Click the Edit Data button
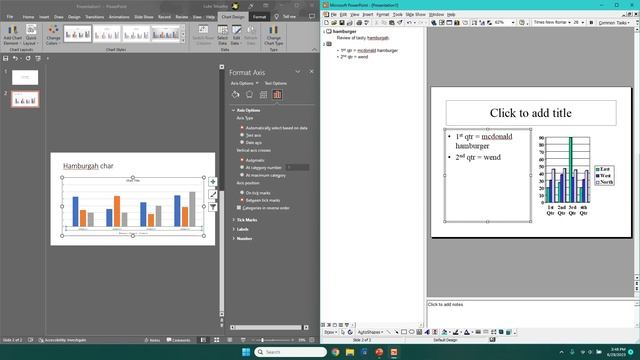 click(x=236, y=35)
